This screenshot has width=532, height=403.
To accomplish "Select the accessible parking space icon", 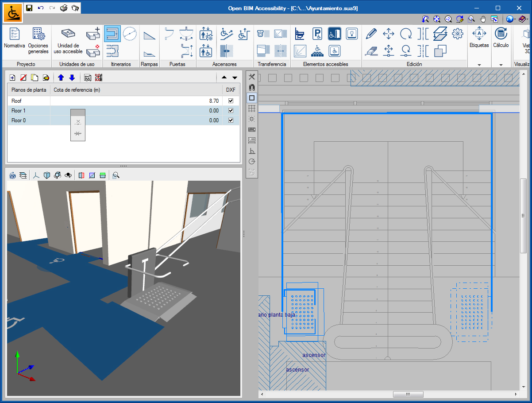I will [317, 34].
